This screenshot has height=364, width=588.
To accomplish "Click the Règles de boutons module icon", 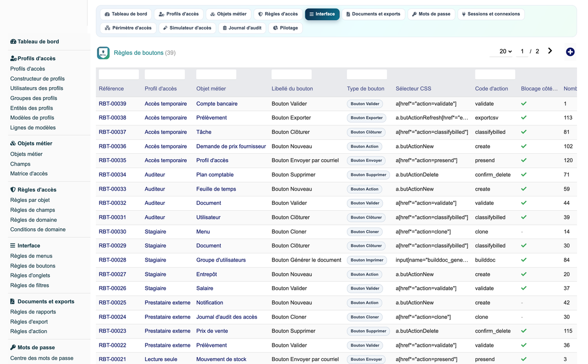I will point(103,53).
